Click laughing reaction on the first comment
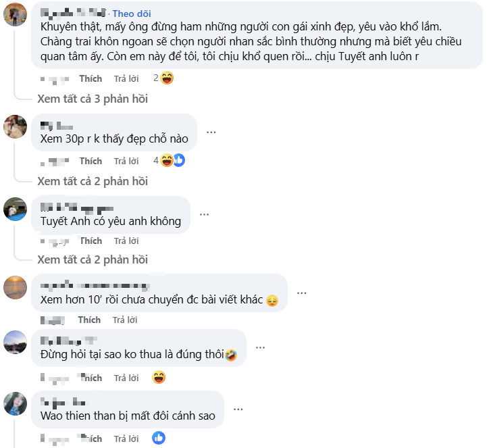The height and width of the screenshot is (448, 491). point(167,78)
